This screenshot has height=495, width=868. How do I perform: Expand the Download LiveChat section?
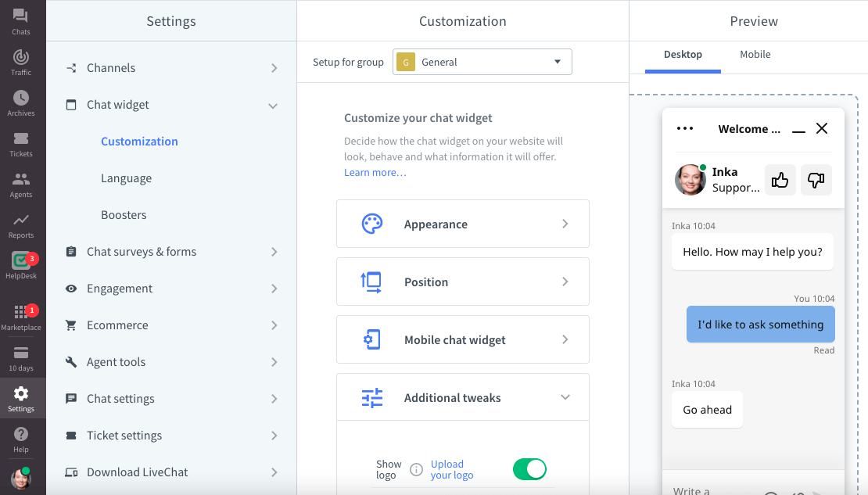pyautogui.click(x=171, y=472)
